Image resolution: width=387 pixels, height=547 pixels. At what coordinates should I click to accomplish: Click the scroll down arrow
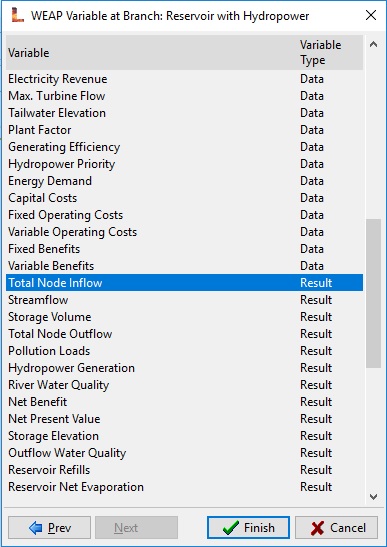coord(373,496)
